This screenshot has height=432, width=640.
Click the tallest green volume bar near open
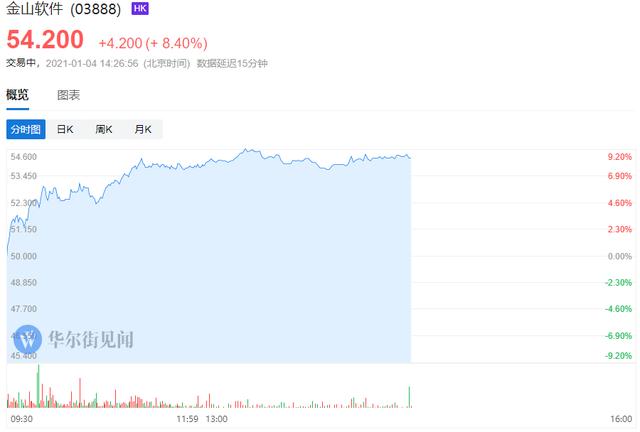(x=38, y=386)
